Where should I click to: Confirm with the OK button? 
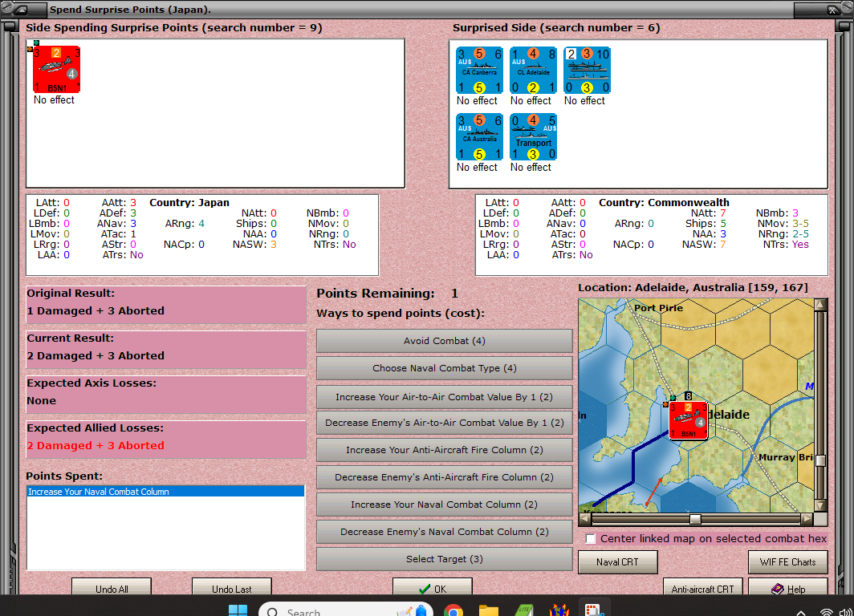tap(433, 588)
